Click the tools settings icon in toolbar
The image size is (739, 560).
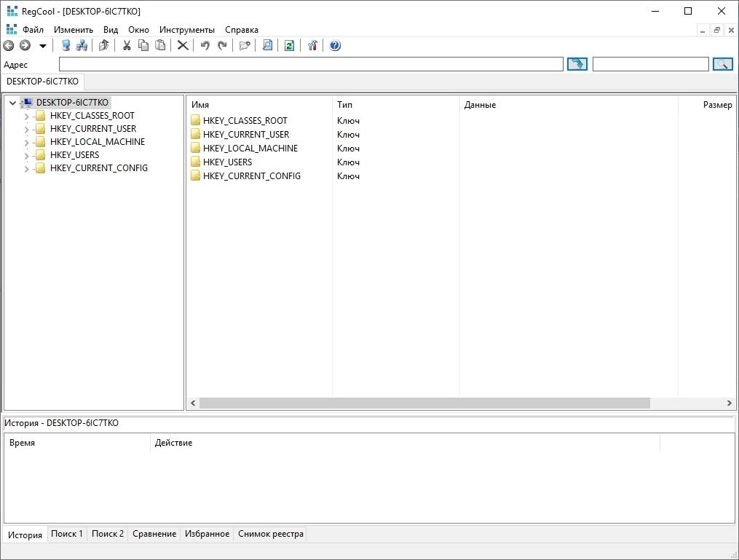[312, 46]
